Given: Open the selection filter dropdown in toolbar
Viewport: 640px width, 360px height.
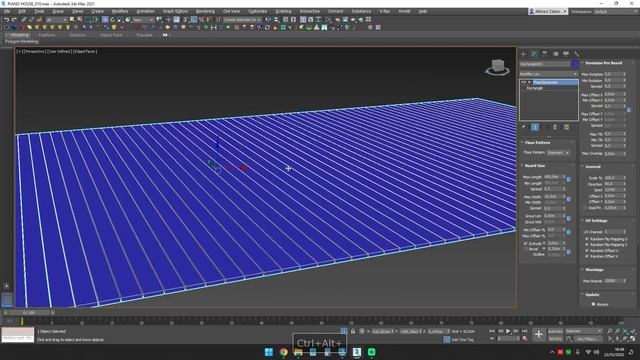Looking at the screenshot, I should coord(56,20).
